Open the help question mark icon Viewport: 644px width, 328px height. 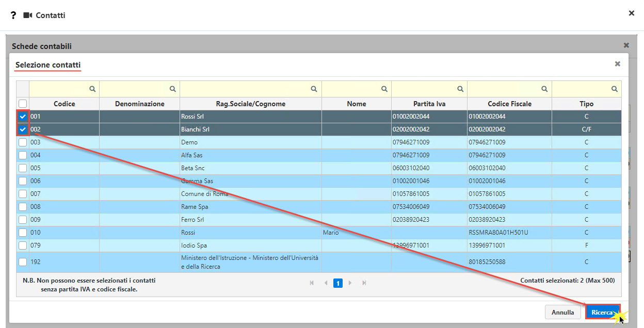pos(13,15)
